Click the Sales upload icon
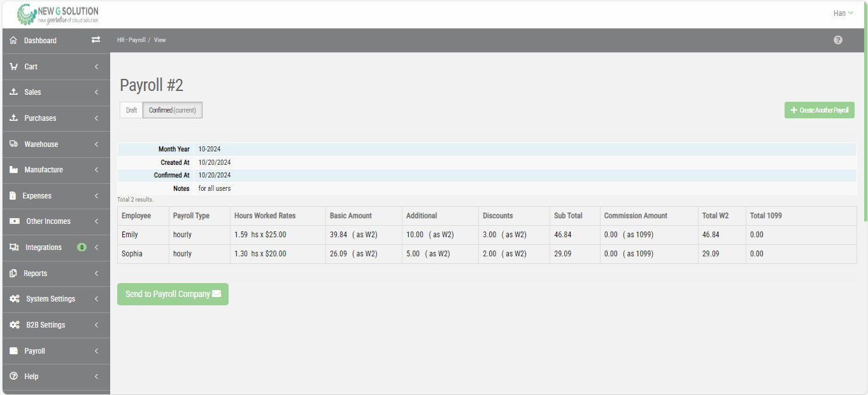This screenshot has width=868, height=395. (13, 92)
